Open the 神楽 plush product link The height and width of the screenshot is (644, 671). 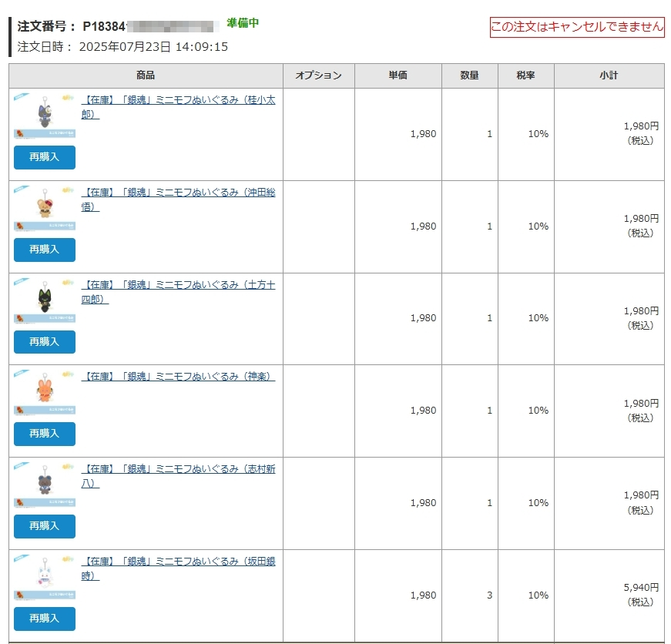tap(178, 377)
